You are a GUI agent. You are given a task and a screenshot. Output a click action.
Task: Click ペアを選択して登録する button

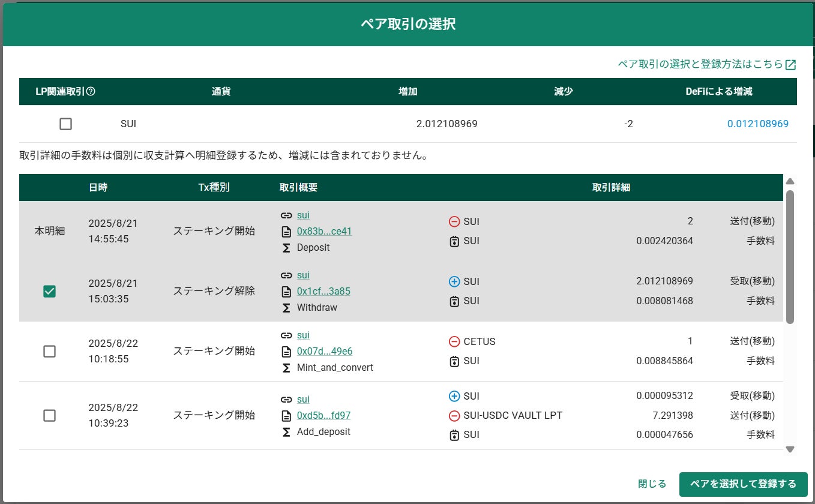(743, 484)
